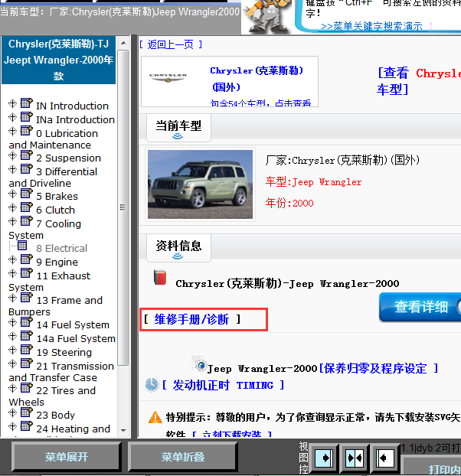Click the book icon beside 2 Suspension
Viewport: 461px width, 476px height.
(x=27, y=155)
